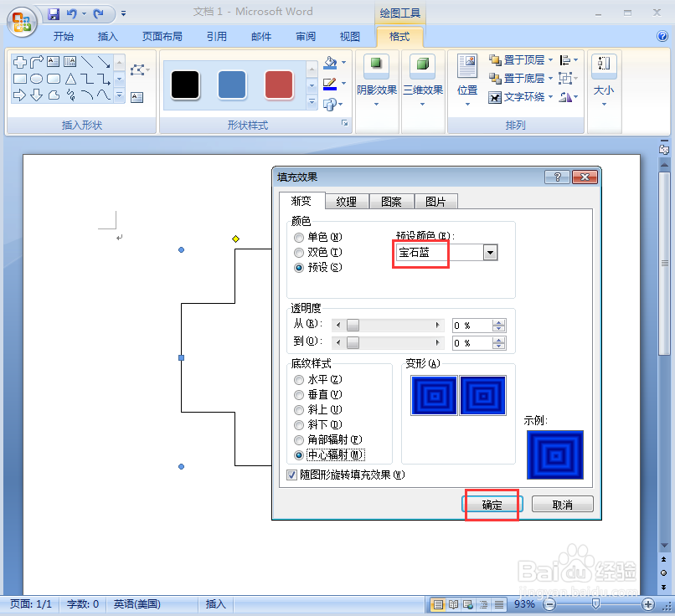Image resolution: width=675 pixels, height=616 pixels.
Task: Choose the 双色 color option
Action: (299, 252)
